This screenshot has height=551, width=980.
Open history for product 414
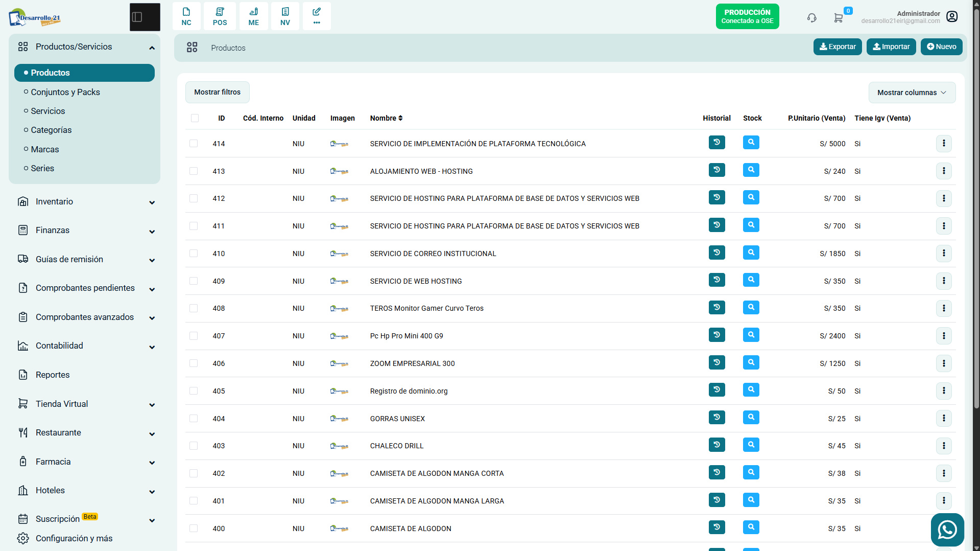[716, 143]
